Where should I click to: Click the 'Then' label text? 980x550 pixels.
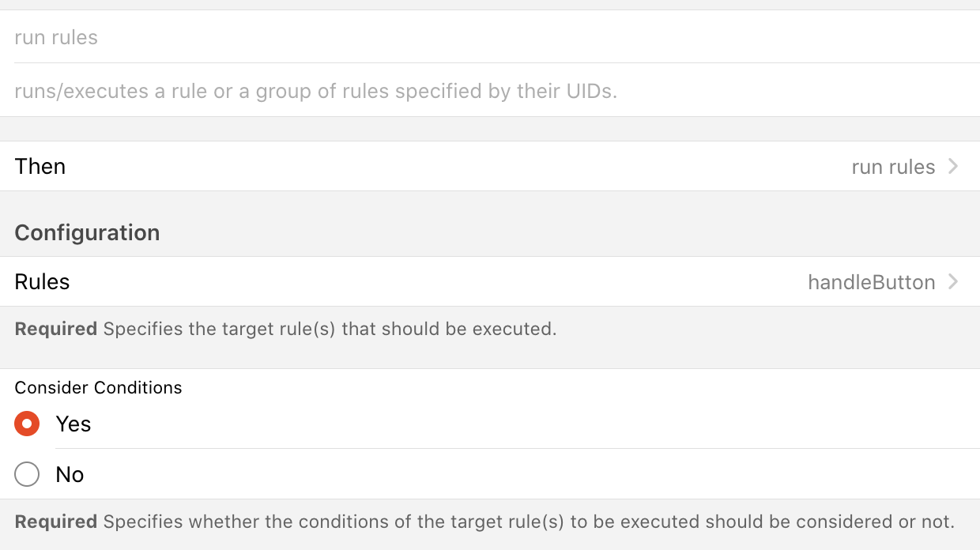click(40, 167)
